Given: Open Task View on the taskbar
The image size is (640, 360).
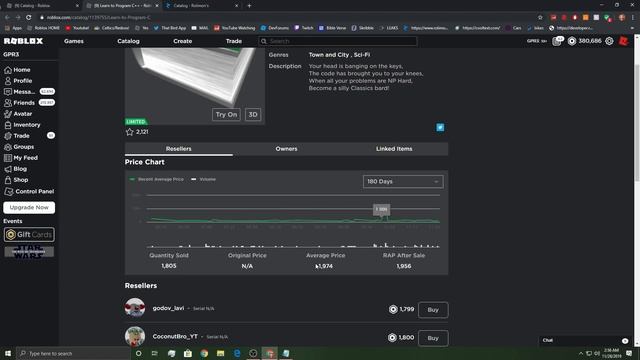Looking at the screenshot, I should pyautogui.click(x=155, y=353).
